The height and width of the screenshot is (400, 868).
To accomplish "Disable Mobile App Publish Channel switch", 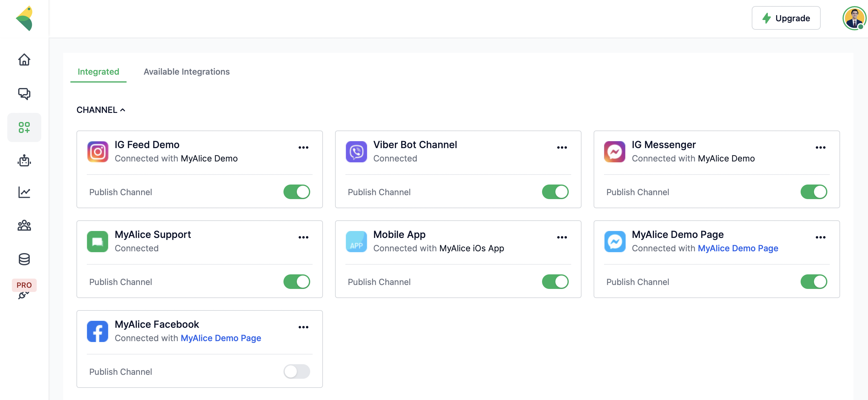I will [x=555, y=282].
